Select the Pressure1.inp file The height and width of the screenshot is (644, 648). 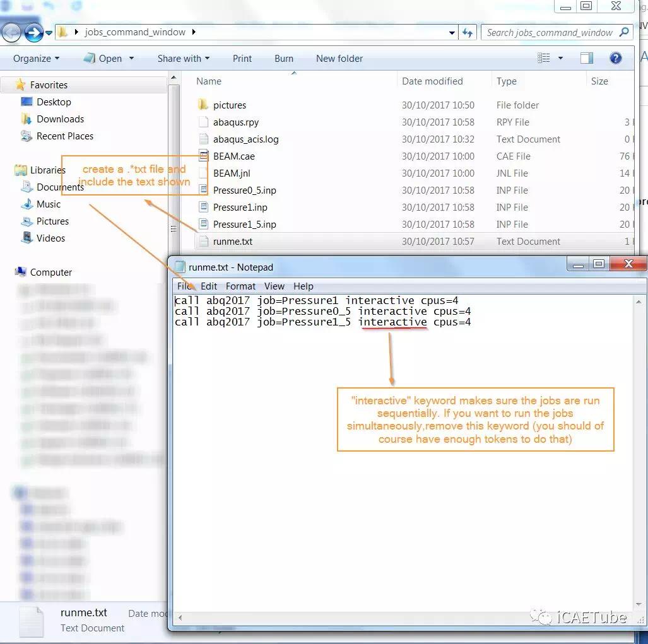point(240,208)
